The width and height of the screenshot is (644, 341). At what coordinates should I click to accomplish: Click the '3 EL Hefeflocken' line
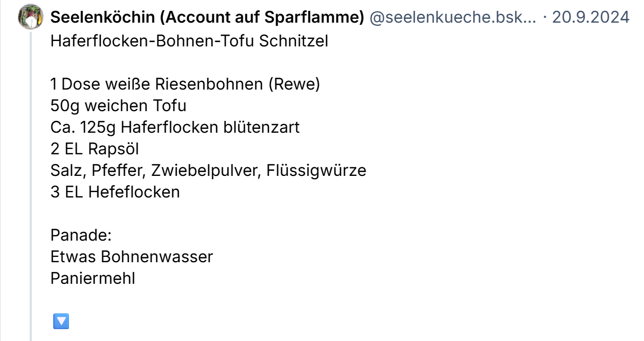coord(115,192)
